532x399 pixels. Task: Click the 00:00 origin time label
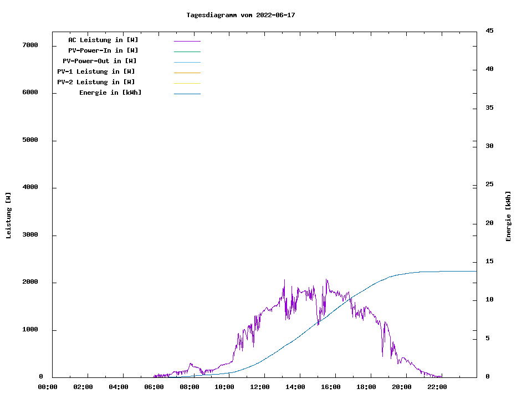(x=48, y=387)
